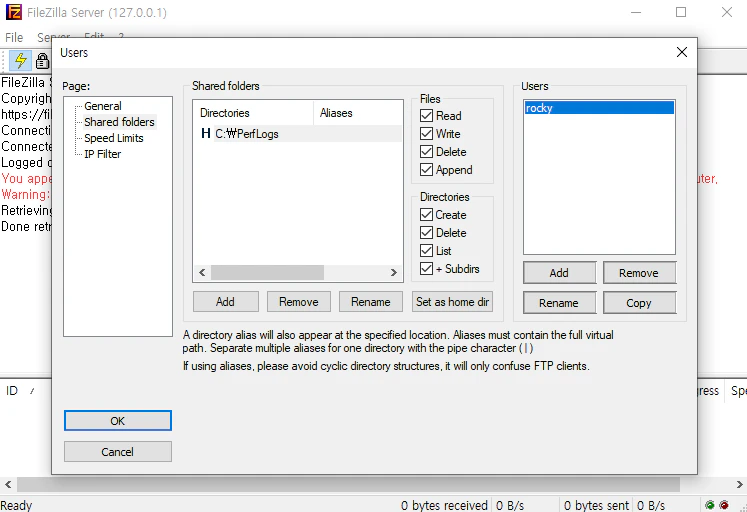The height and width of the screenshot is (512, 747).
Task: Click Remove in the Users group
Action: [x=639, y=272]
